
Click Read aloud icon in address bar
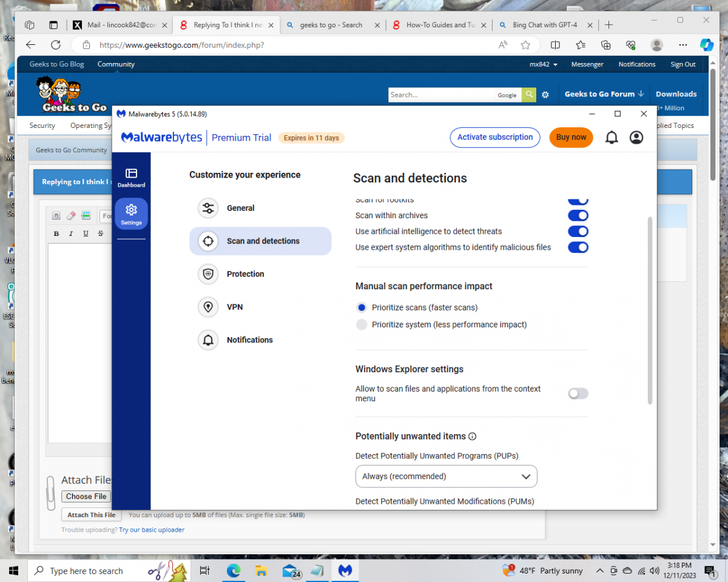(x=503, y=45)
